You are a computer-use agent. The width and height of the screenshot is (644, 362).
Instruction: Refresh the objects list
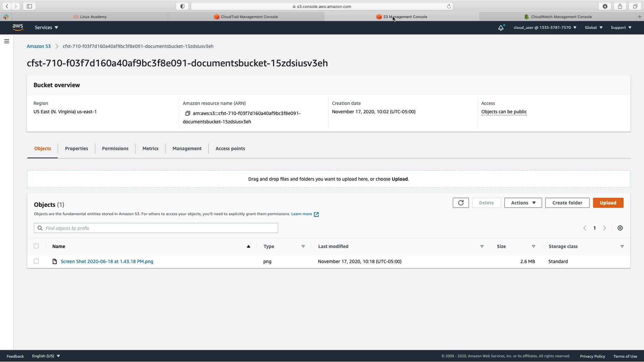pyautogui.click(x=461, y=203)
